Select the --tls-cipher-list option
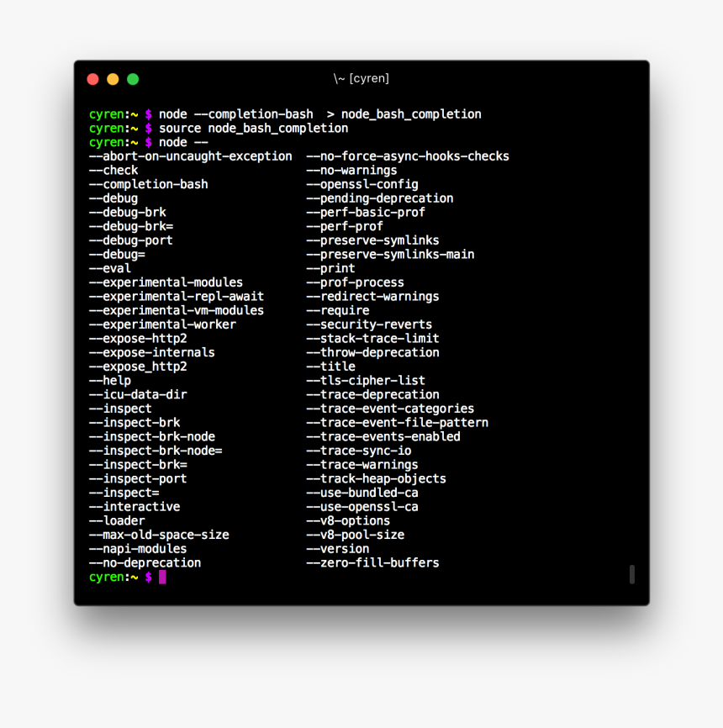This screenshot has height=728, width=723. (x=367, y=380)
